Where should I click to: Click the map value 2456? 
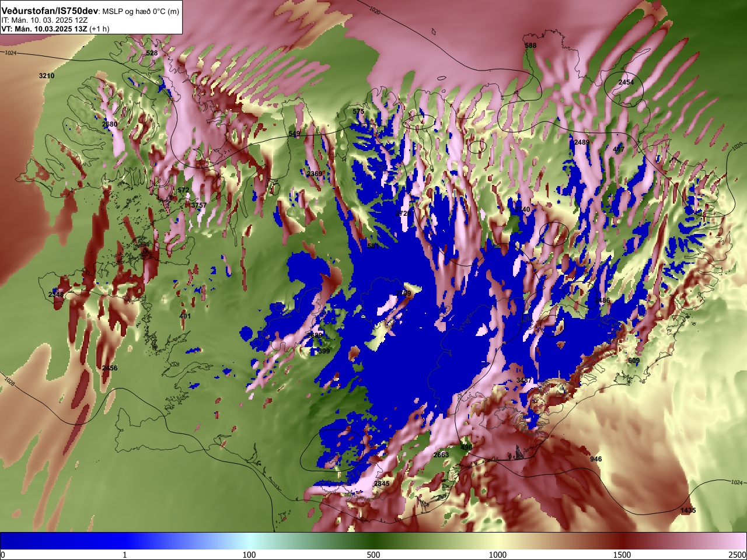click(110, 368)
